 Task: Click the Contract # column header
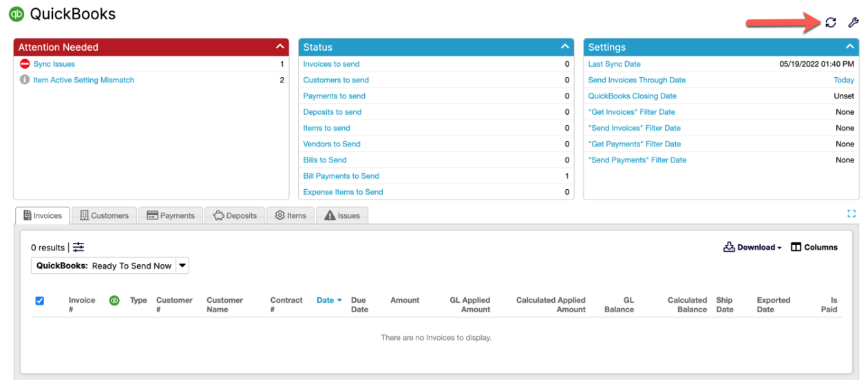pyautogui.click(x=286, y=305)
